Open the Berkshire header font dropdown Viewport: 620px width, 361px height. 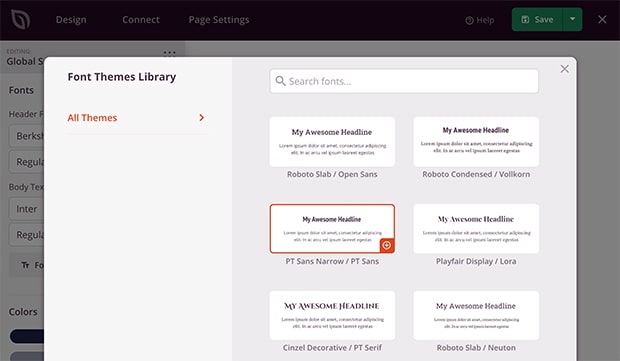(x=26, y=136)
